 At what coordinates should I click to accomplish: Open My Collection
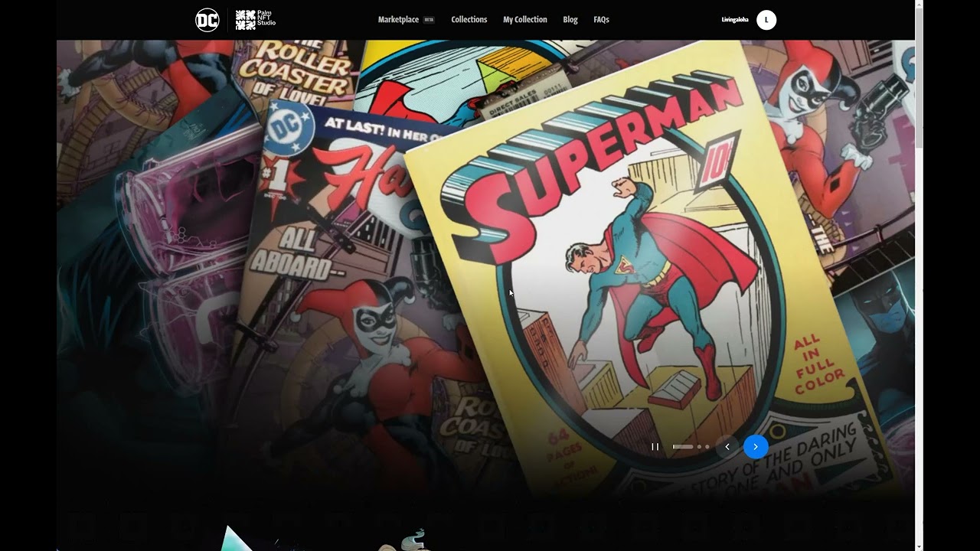pos(525,20)
